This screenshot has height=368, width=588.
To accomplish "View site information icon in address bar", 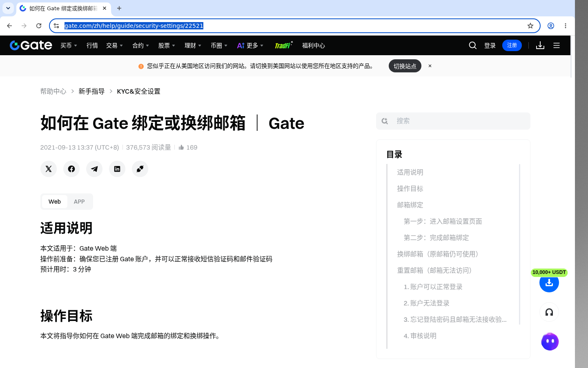I will pyautogui.click(x=56, y=26).
